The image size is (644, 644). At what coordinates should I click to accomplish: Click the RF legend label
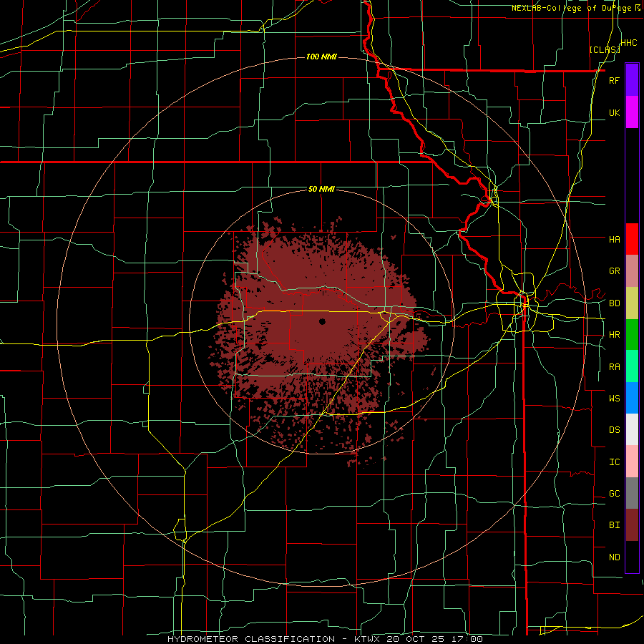pos(614,80)
